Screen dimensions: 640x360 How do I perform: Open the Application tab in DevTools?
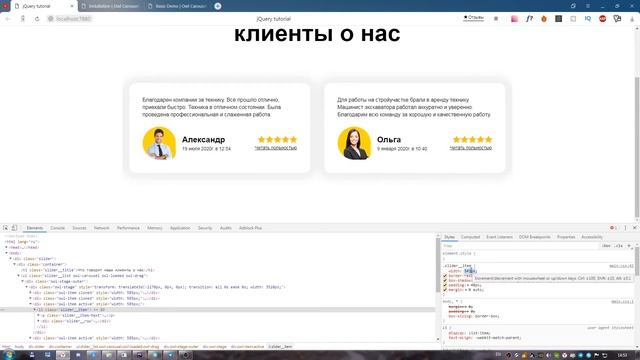pos(180,228)
